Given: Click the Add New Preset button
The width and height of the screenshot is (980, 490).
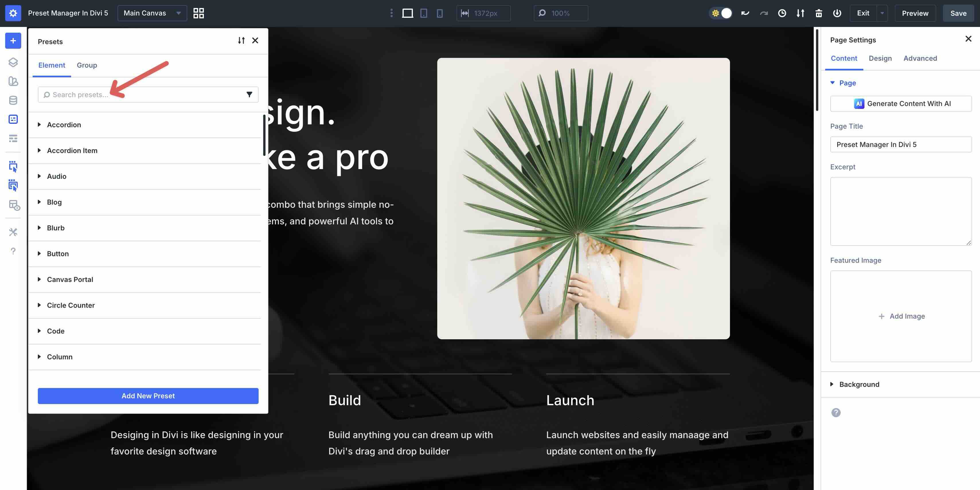Looking at the screenshot, I should point(148,396).
